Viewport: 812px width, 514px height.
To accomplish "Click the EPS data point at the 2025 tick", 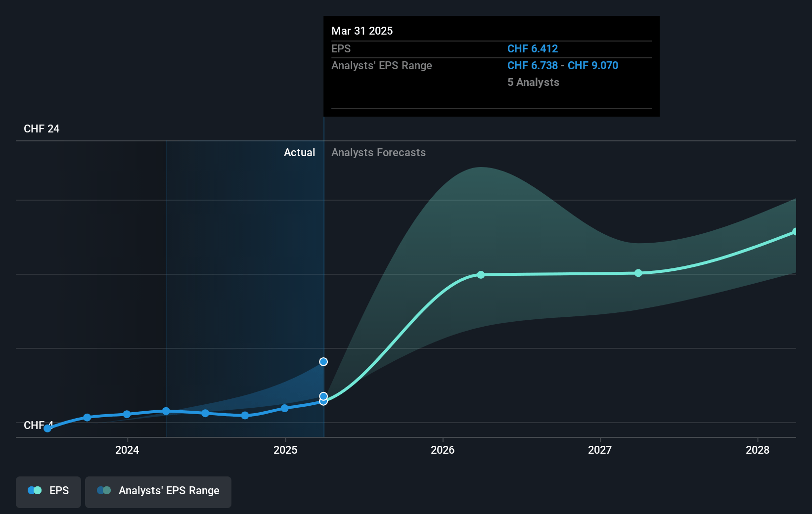I will coord(285,408).
